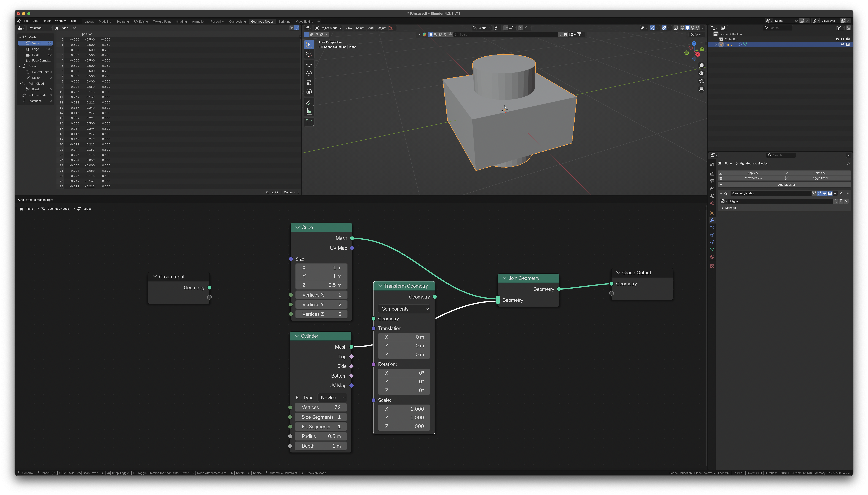Image resolution: width=868 pixels, height=495 pixels.
Task: Collapse the Join Geometry node
Action: click(x=504, y=278)
